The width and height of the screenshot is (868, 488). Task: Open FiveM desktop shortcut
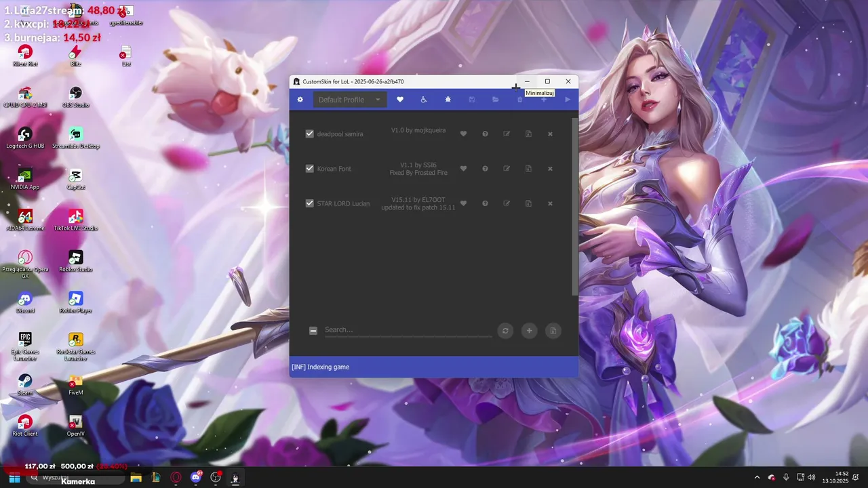pyautogui.click(x=75, y=385)
